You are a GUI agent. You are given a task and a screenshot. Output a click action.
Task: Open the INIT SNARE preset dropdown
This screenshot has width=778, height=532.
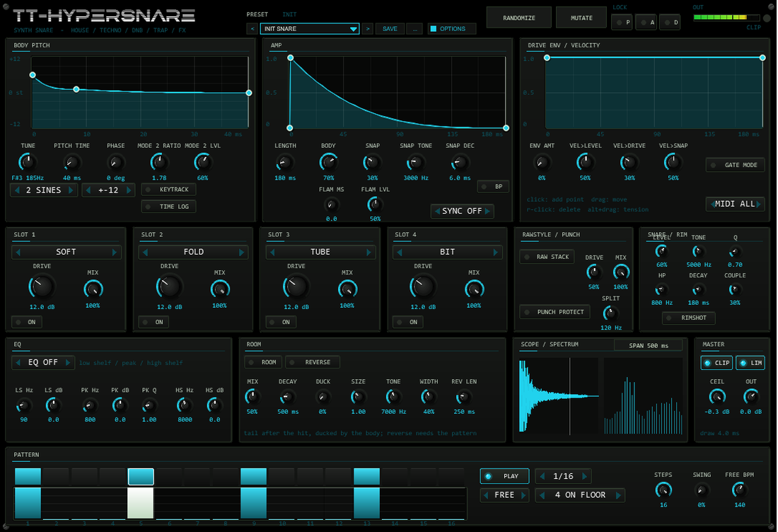[310, 29]
